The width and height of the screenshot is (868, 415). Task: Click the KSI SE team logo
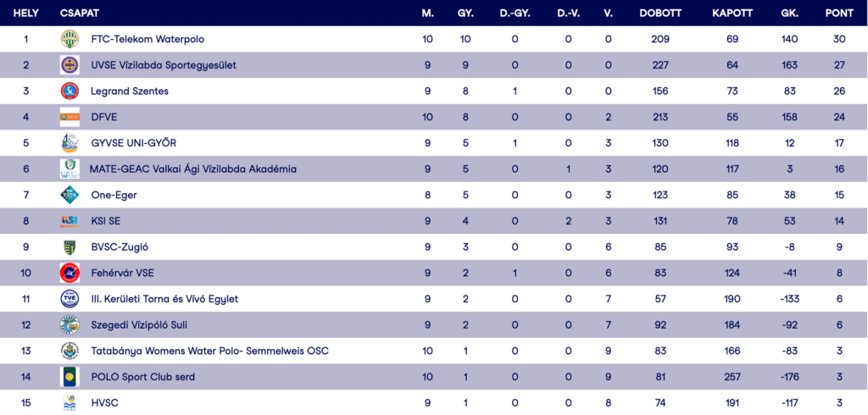pyautogui.click(x=69, y=221)
